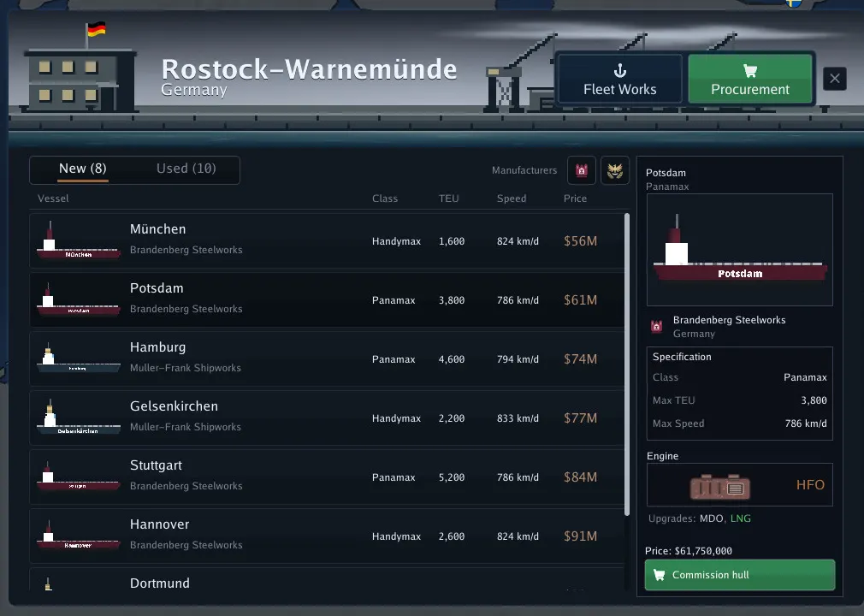Click the Gelsenkirchen ship thumbnail

(x=78, y=418)
